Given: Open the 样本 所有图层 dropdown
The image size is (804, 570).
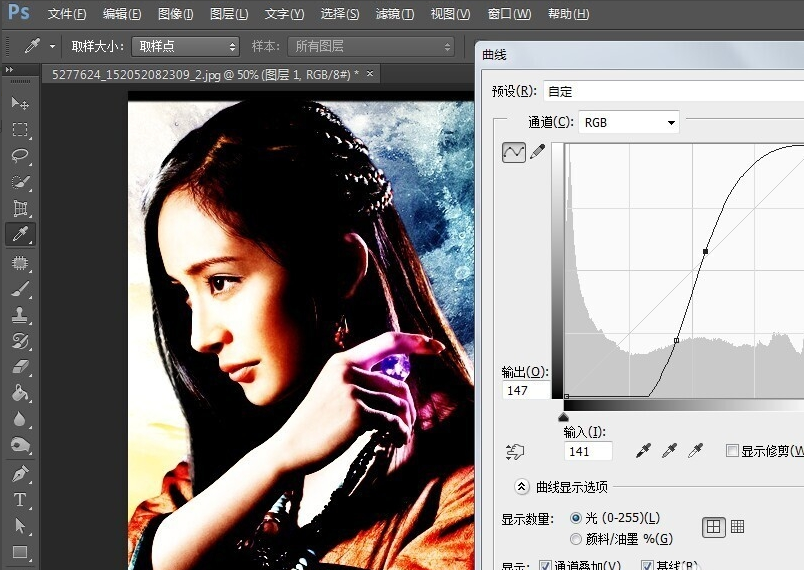Looking at the screenshot, I should (x=371, y=47).
